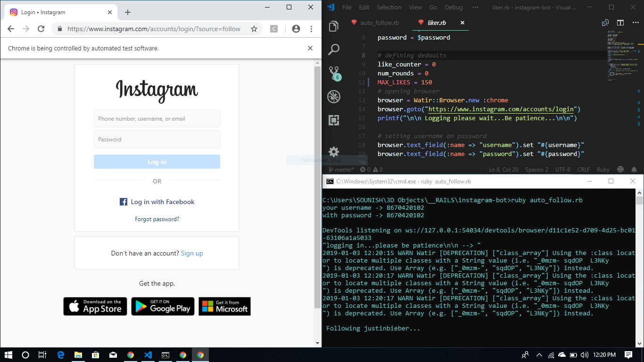Click the Open Changes icon in editor toolbar
The image size is (644, 362).
click(x=605, y=23)
